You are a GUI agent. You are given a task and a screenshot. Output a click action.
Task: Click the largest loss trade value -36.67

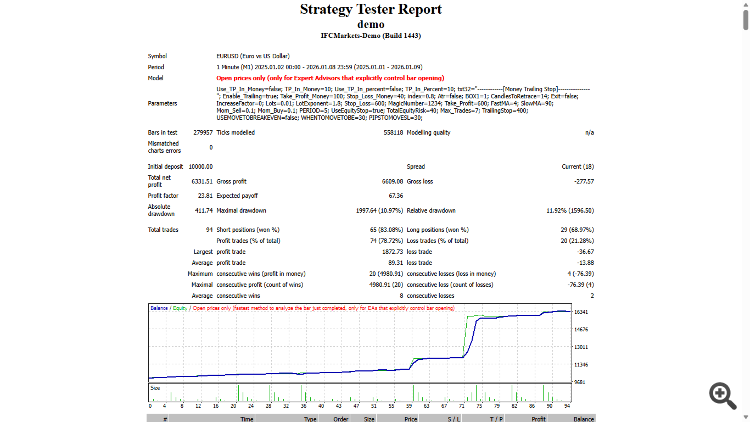click(585, 252)
